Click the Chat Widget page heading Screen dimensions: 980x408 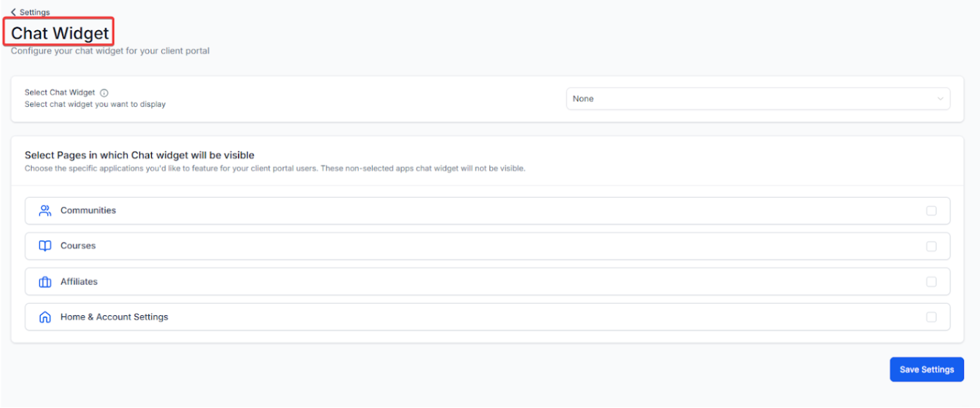tap(60, 33)
